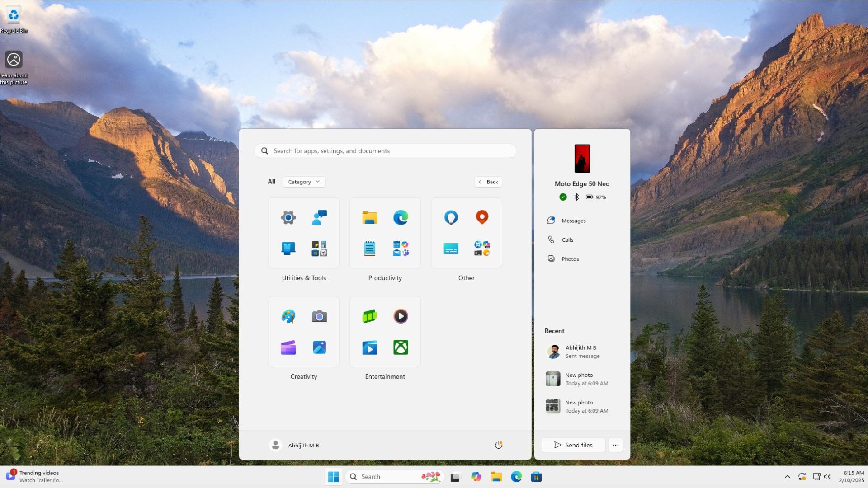Click the Messages shortcut icon
Viewport: 868px width, 488px height.
pos(550,220)
